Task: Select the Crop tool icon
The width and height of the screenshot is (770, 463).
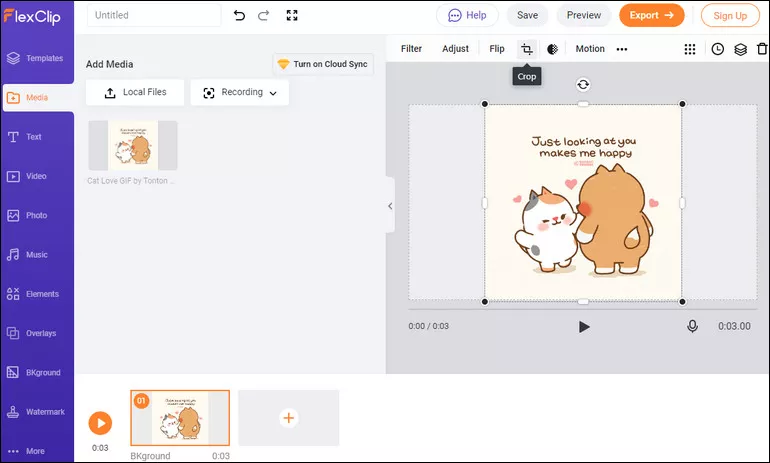Action: tap(527, 49)
